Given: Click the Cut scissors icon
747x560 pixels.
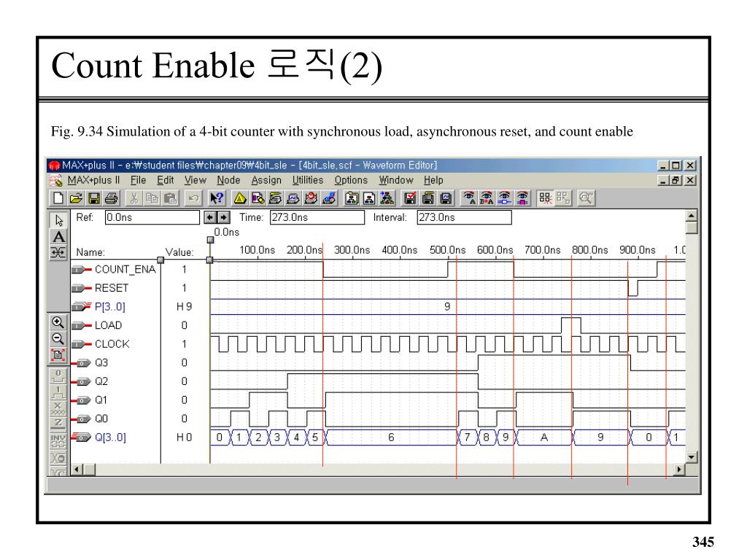Looking at the screenshot, I should pyautogui.click(x=134, y=198).
